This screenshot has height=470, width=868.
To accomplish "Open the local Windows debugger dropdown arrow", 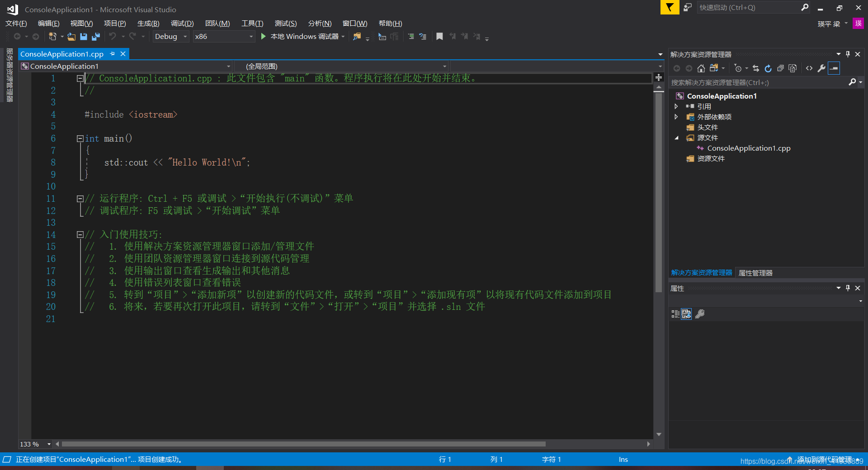I will click(343, 37).
